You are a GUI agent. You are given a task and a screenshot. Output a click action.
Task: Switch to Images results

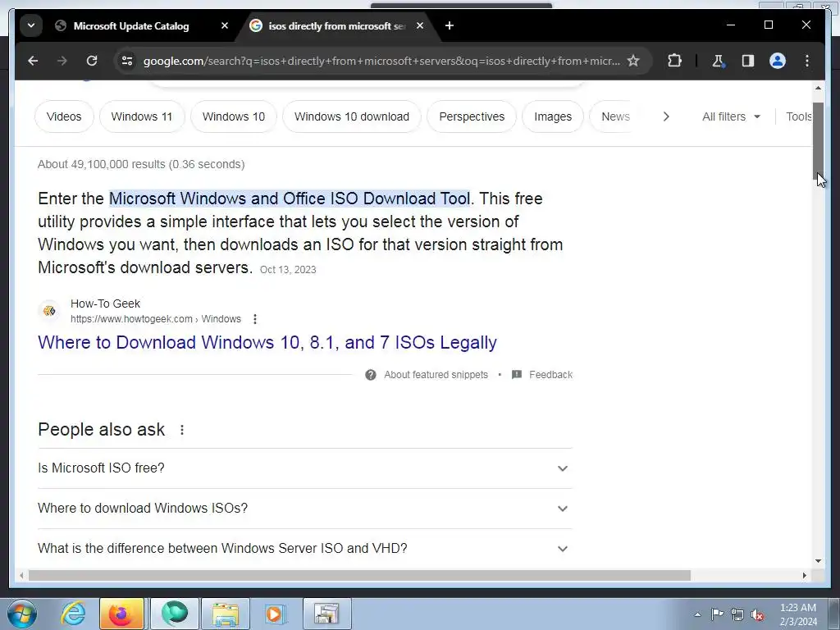[x=553, y=116]
